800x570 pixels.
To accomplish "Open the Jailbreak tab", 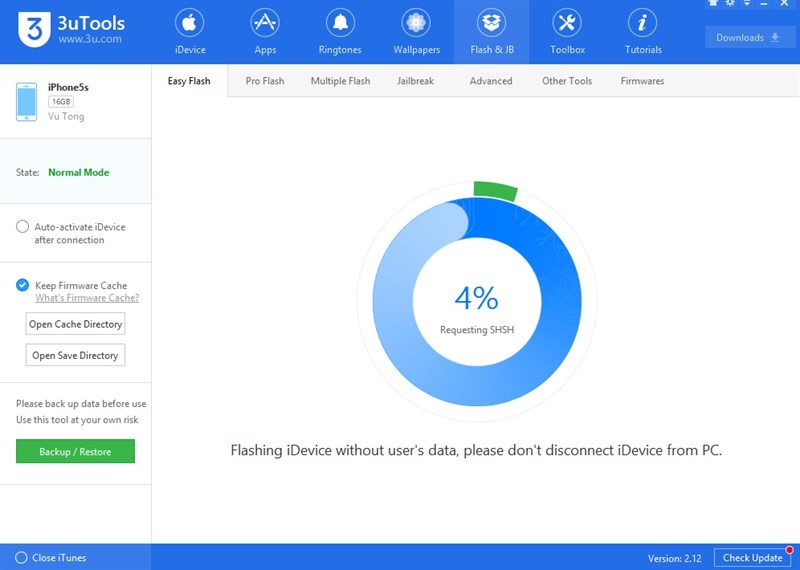I will tap(415, 81).
